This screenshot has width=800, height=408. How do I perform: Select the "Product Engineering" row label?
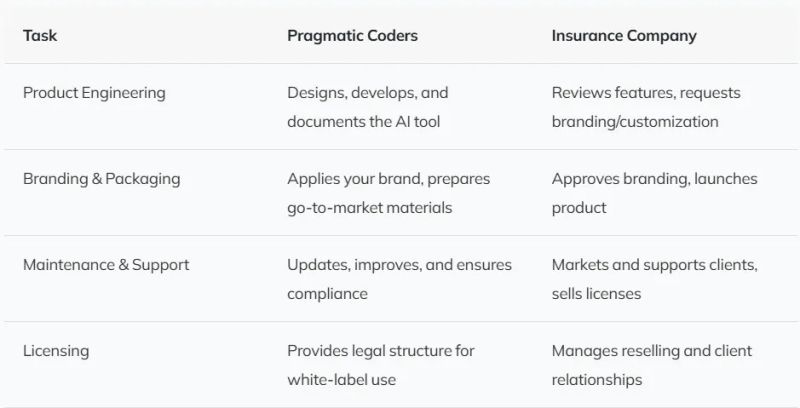(x=94, y=93)
